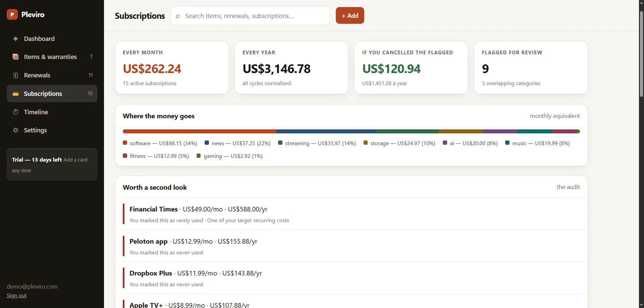Click the 'US$1,451.28 a year' text
Viewport: 644px width, 308px height.
coord(385,83)
